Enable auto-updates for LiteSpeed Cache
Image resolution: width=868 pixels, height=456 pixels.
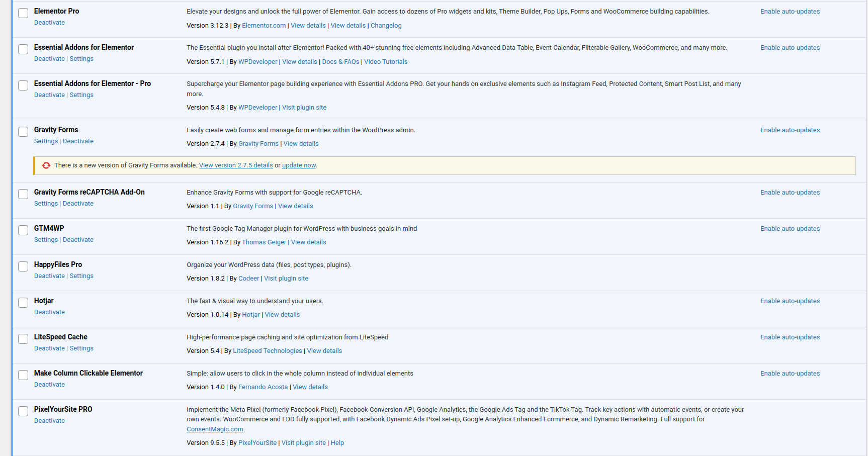pos(790,337)
